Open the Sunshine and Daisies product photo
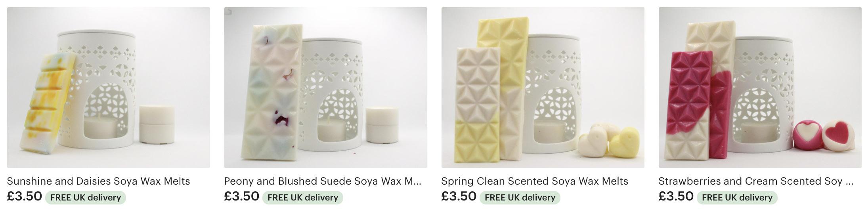This screenshot has height=210, width=868. [x=109, y=88]
